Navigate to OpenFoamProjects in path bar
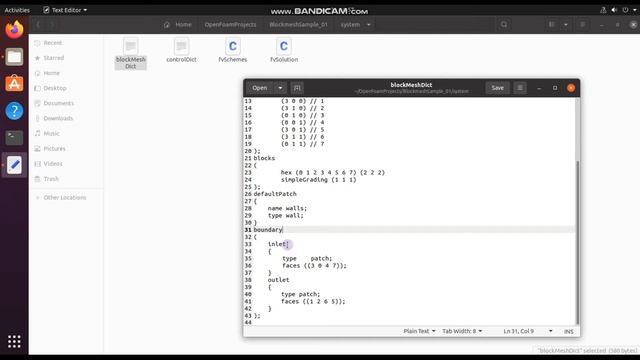640x360 pixels. click(x=230, y=24)
